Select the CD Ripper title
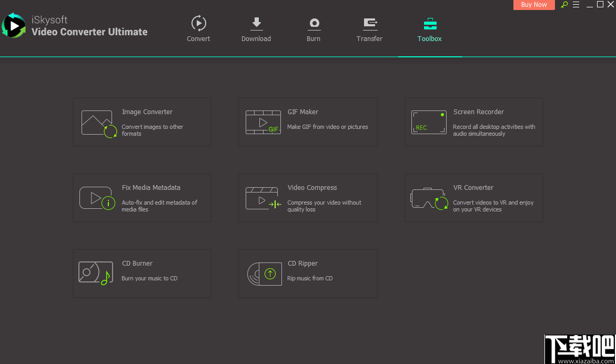Screen dimensions: 616x364 (302, 264)
